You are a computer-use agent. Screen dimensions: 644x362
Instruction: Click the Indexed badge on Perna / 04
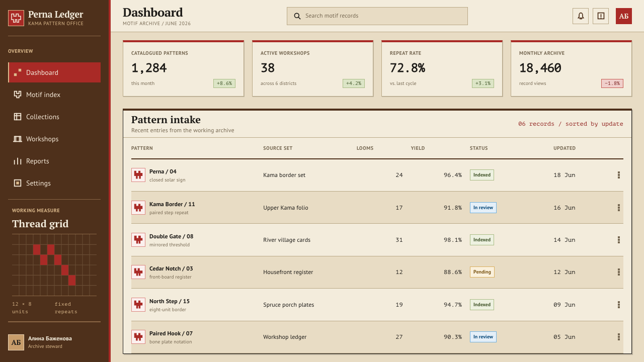point(482,175)
